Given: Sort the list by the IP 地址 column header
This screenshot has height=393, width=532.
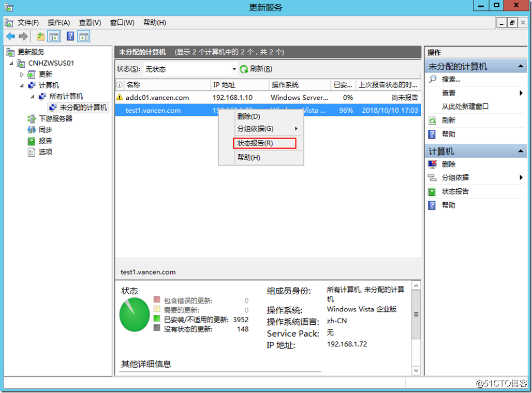Looking at the screenshot, I should (x=240, y=85).
